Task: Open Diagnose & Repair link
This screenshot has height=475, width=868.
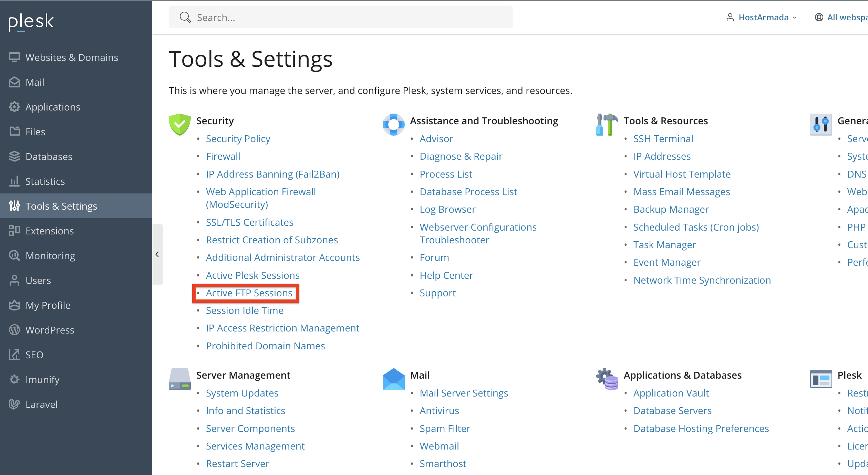Action: (x=461, y=156)
